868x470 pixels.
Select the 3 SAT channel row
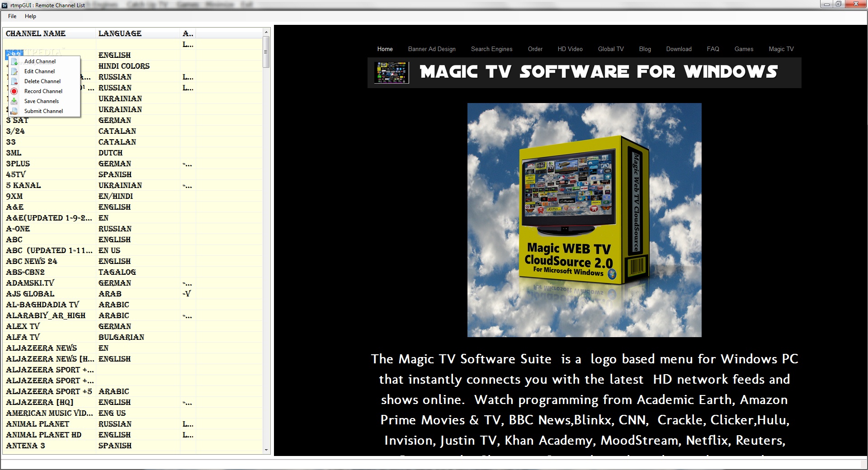coord(133,120)
